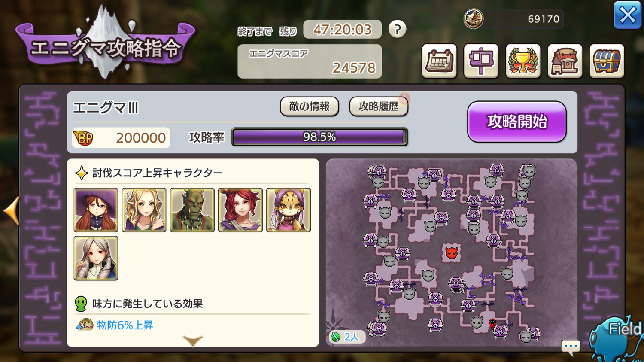
Task: Select the green orc character portrait
Action: (192, 210)
